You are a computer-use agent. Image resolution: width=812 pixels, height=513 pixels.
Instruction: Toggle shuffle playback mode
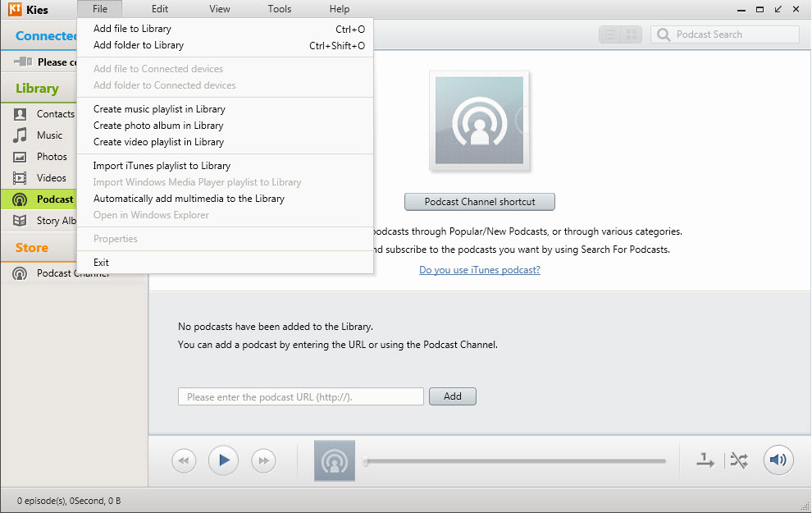point(739,460)
